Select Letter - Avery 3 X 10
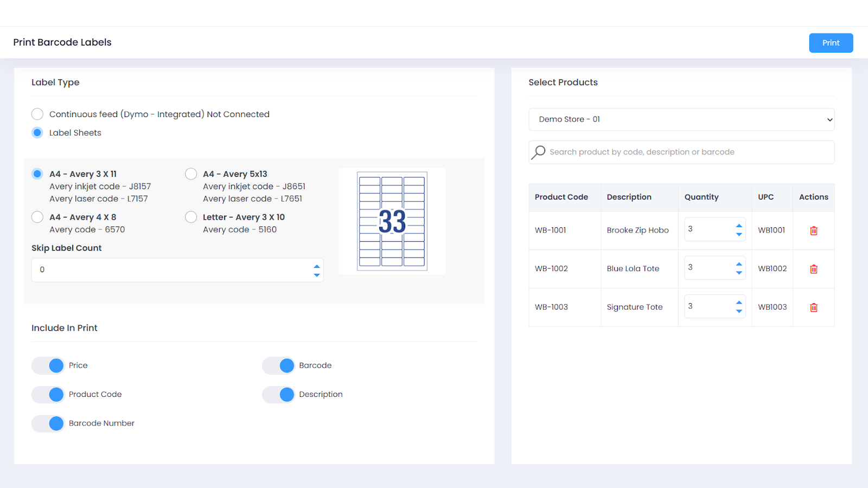868x488 pixels. click(x=191, y=217)
